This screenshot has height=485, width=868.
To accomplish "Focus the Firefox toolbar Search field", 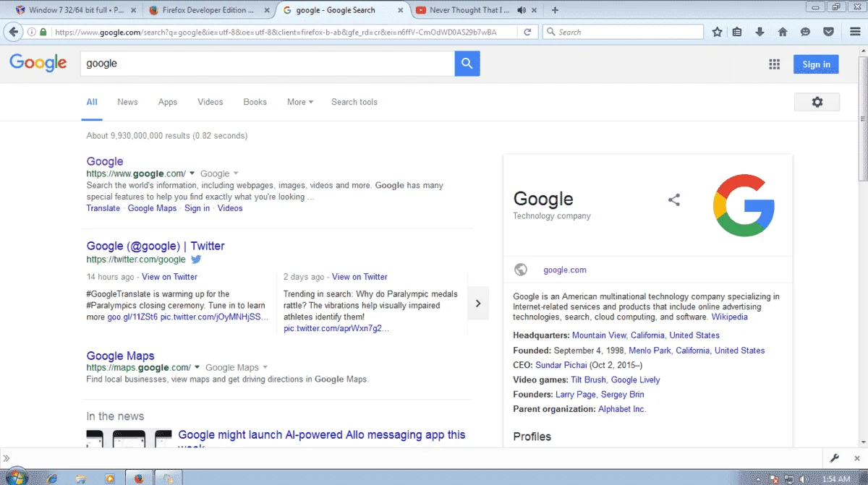I will coord(623,32).
